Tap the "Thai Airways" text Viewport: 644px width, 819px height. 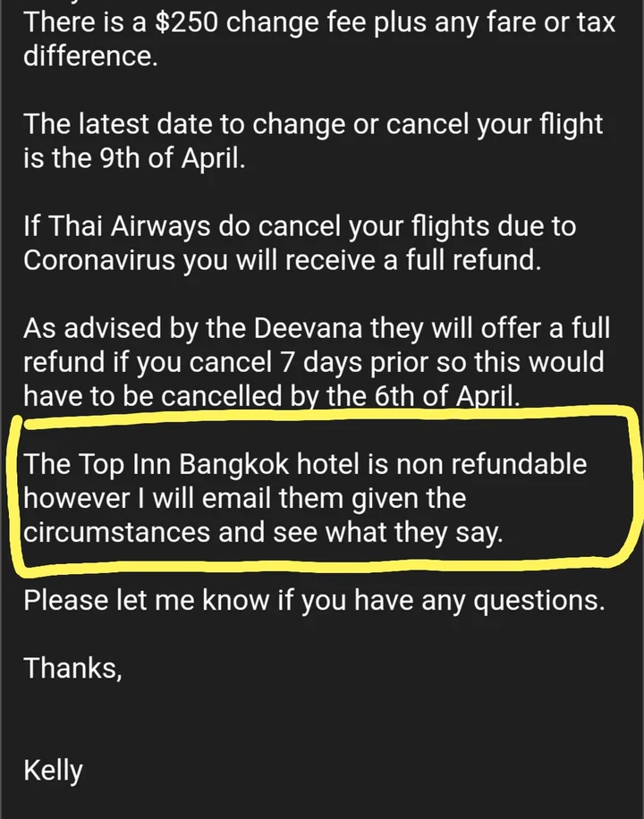coord(130,227)
